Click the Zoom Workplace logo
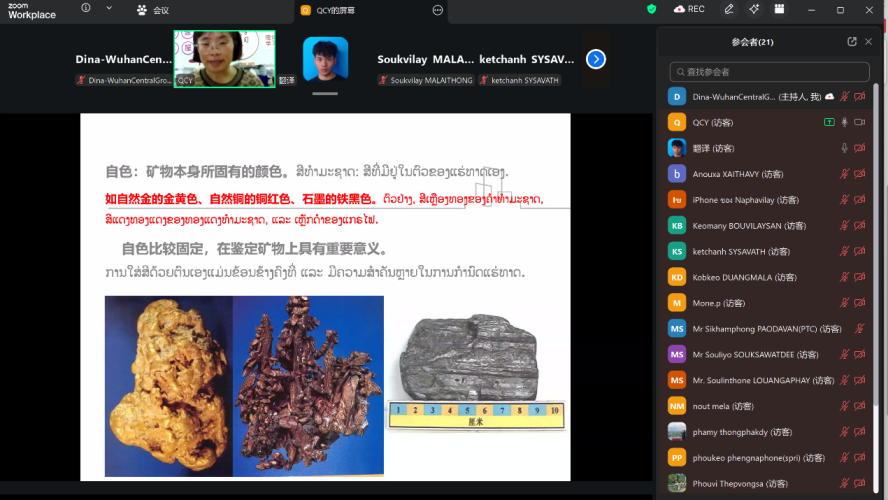The width and height of the screenshot is (888, 500). 32,11
